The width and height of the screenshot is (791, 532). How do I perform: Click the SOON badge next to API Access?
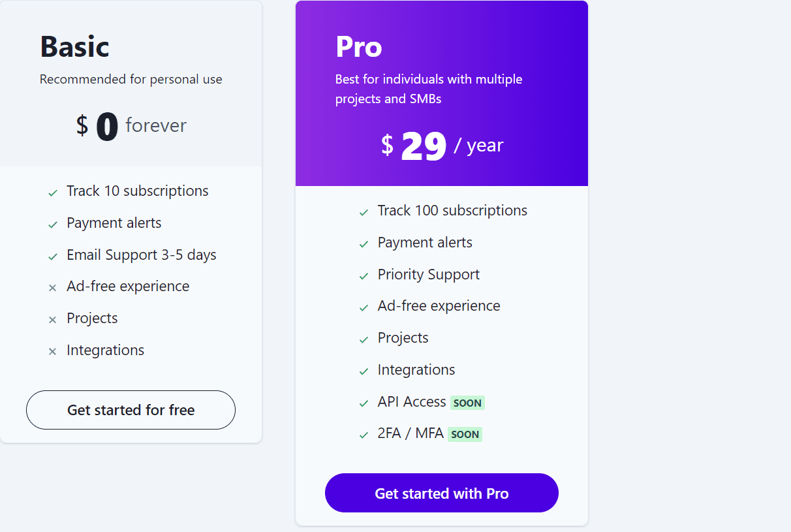pos(467,403)
